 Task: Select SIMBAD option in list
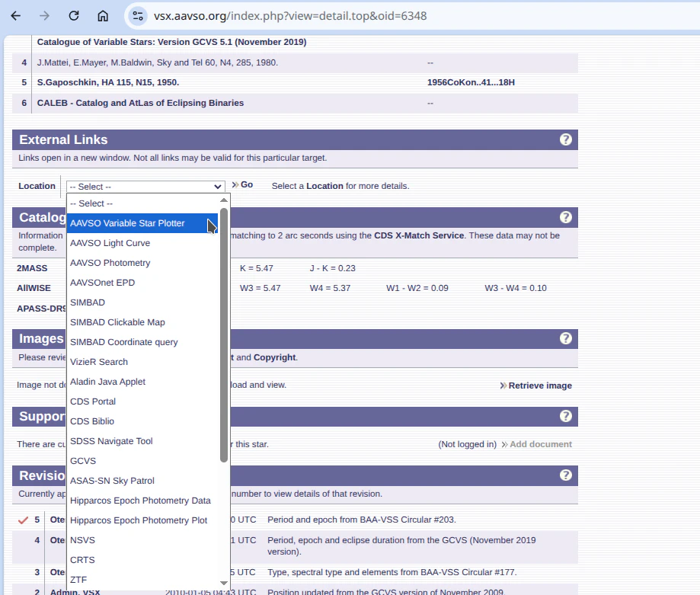click(143, 302)
